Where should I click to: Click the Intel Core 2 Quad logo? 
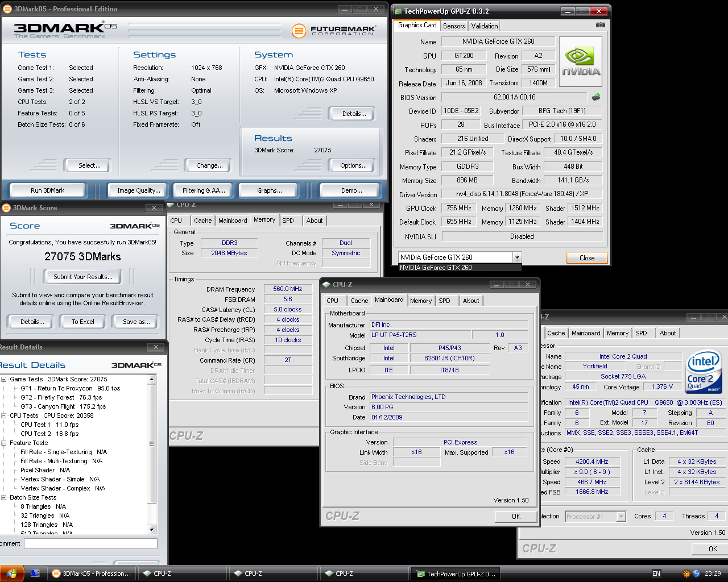704,372
